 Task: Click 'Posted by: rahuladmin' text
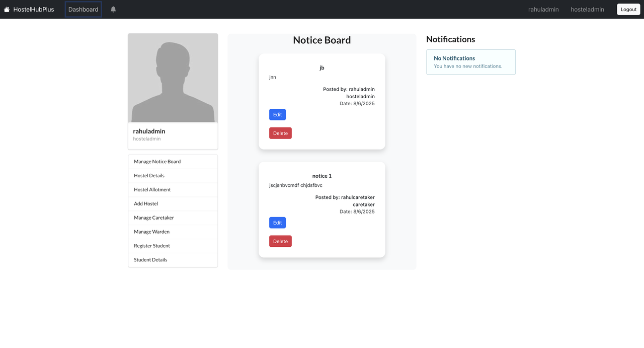(x=349, y=90)
